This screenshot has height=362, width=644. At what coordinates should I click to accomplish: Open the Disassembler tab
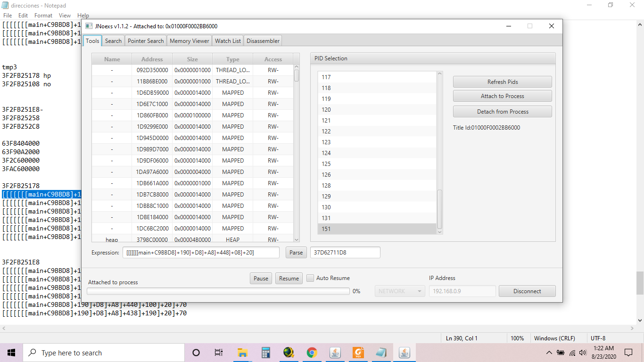263,41
